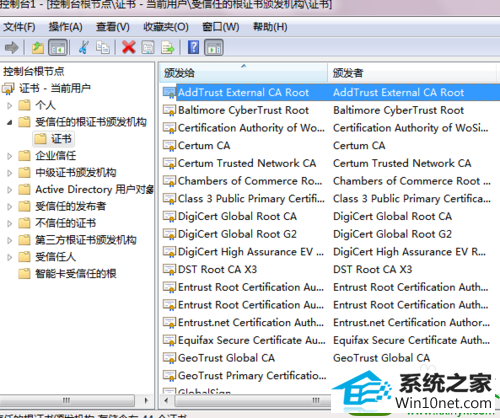Click the red X delete icon
Viewport: 500px width, 418px height.
[129, 47]
